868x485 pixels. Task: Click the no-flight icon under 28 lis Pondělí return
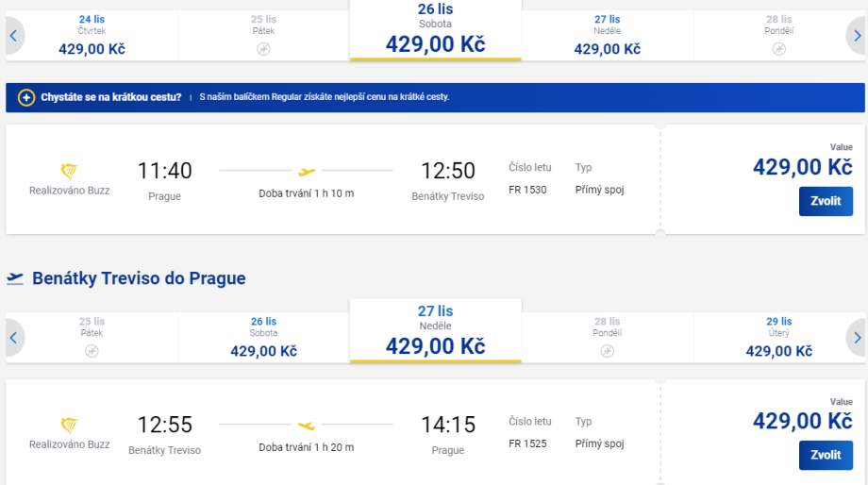608,351
